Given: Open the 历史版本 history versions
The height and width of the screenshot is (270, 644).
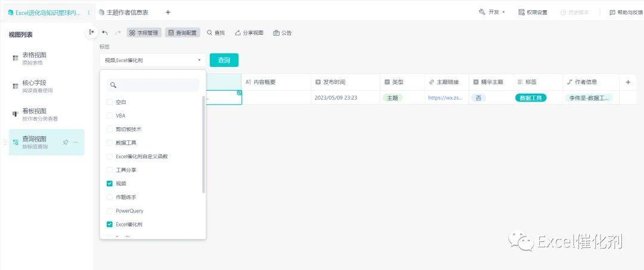Looking at the screenshot, I should 575,13.
